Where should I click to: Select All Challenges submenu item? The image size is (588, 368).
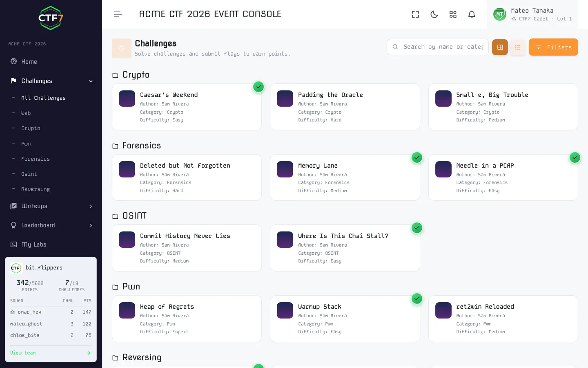click(x=43, y=98)
